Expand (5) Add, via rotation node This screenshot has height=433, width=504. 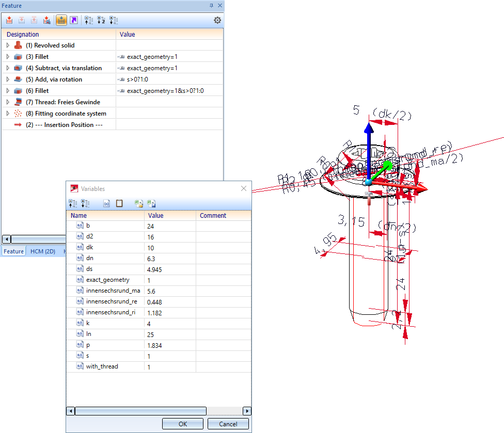[8, 79]
